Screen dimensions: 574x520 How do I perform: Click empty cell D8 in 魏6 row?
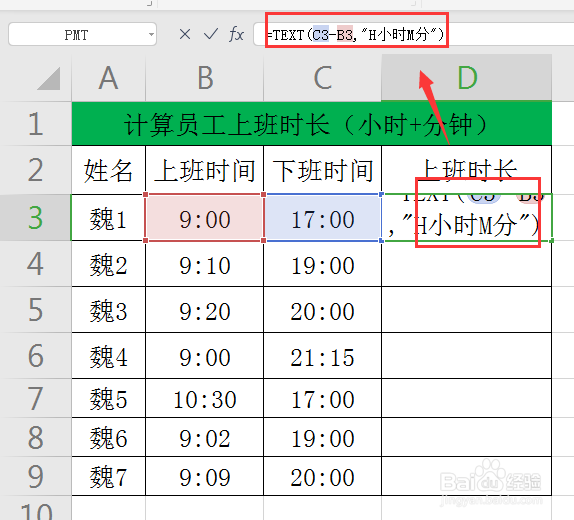[466, 437]
